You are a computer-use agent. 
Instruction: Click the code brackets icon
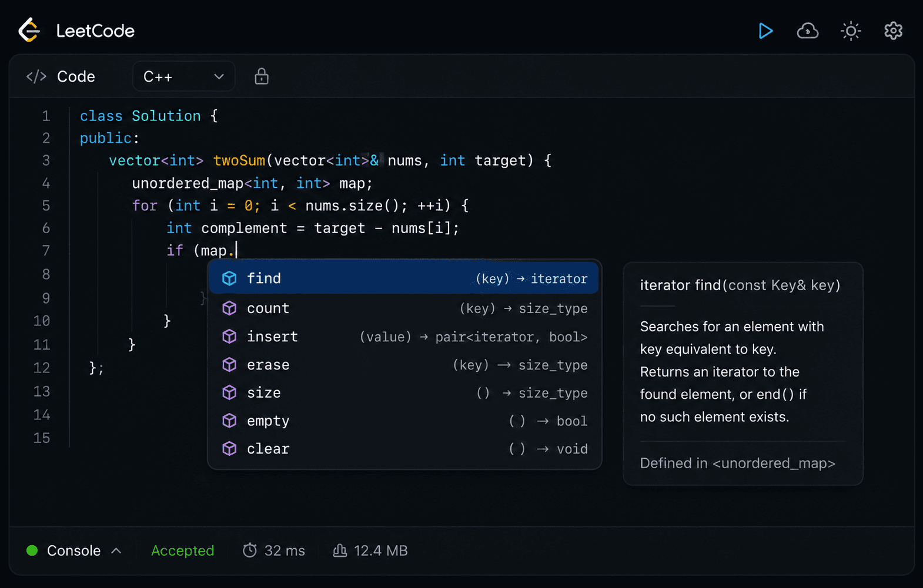36,77
